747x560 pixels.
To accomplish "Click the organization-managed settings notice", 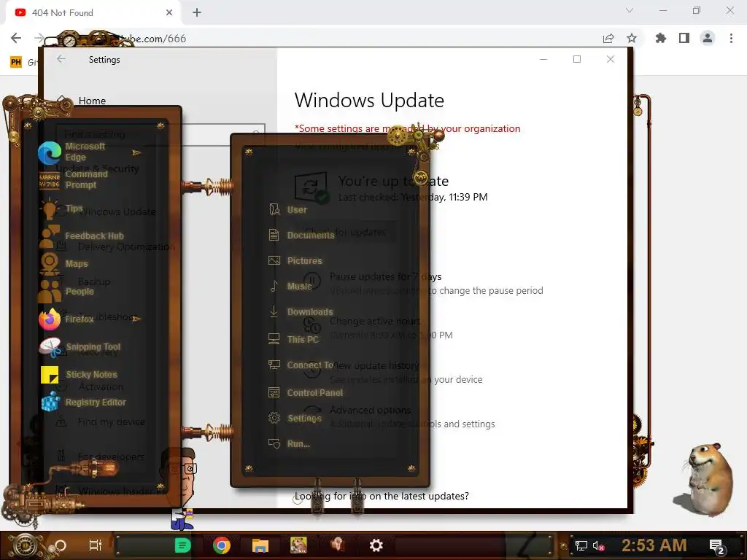I will (407, 128).
